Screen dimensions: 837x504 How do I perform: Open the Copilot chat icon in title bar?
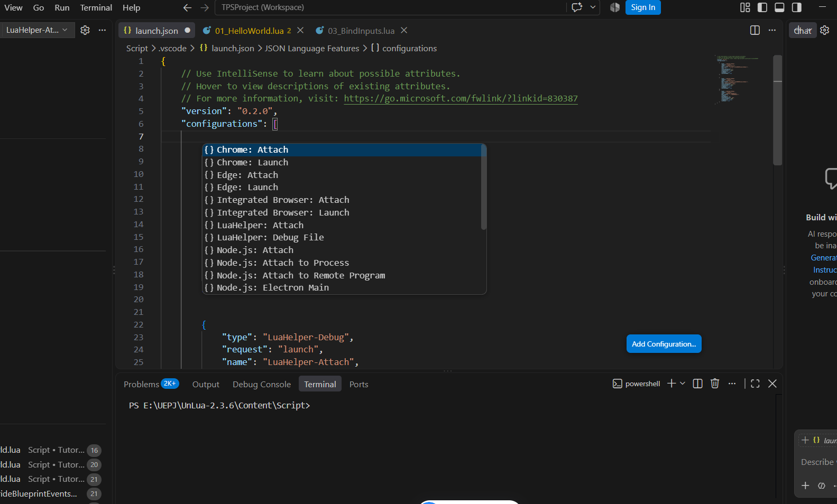[577, 7]
